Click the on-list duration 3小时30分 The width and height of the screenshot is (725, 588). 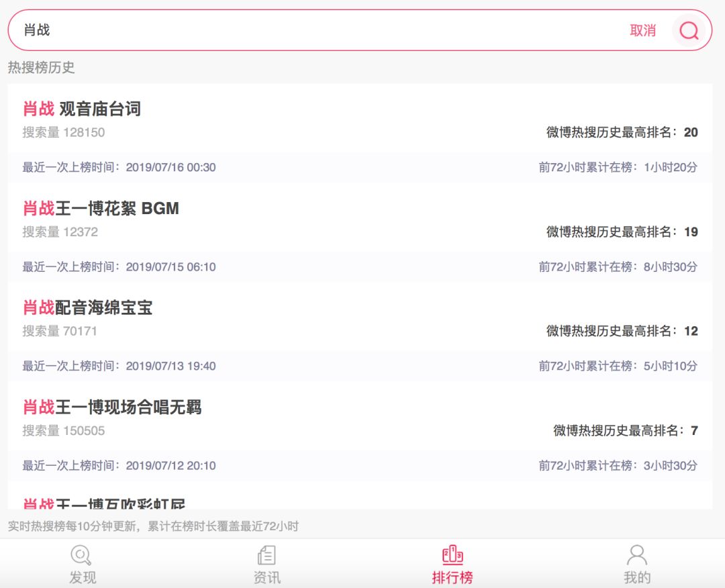coord(671,466)
